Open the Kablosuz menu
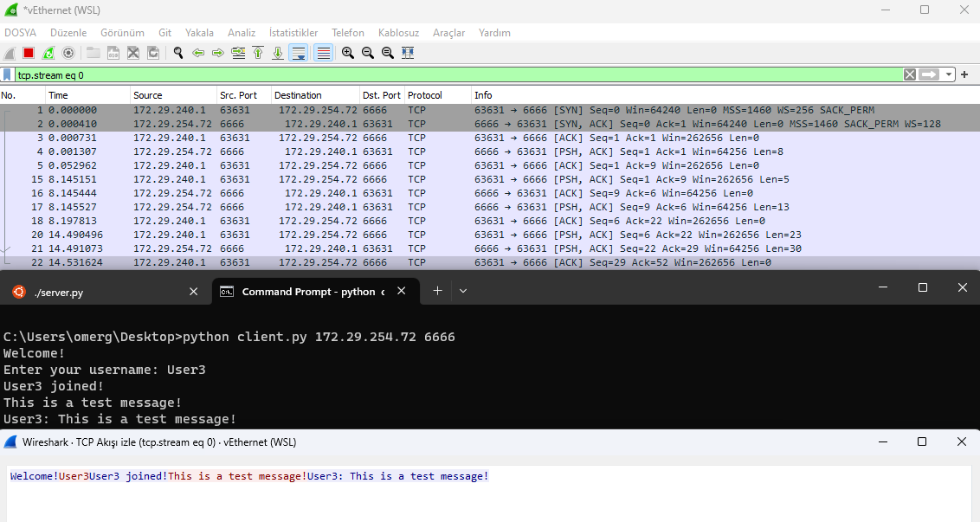This screenshot has height=522, width=980. pos(399,33)
